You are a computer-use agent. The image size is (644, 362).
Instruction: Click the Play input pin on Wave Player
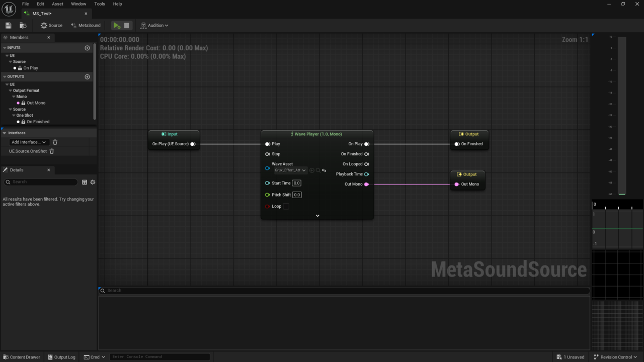pyautogui.click(x=268, y=144)
